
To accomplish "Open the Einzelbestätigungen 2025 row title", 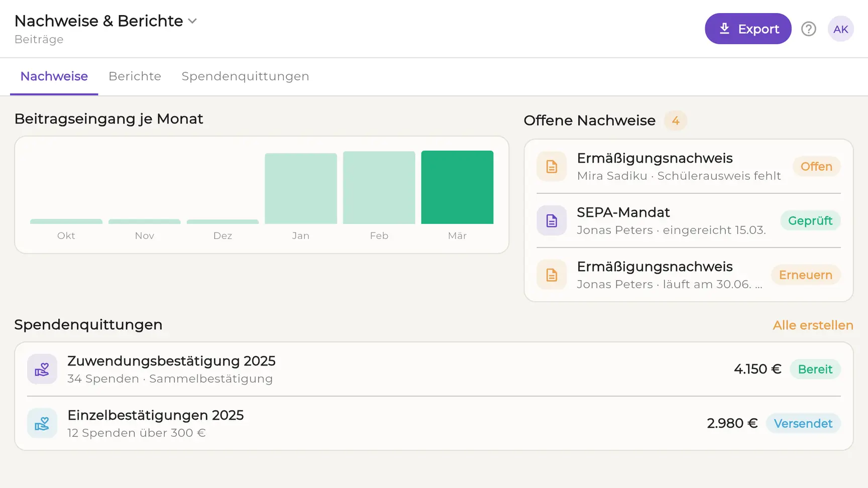I will point(155,415).
